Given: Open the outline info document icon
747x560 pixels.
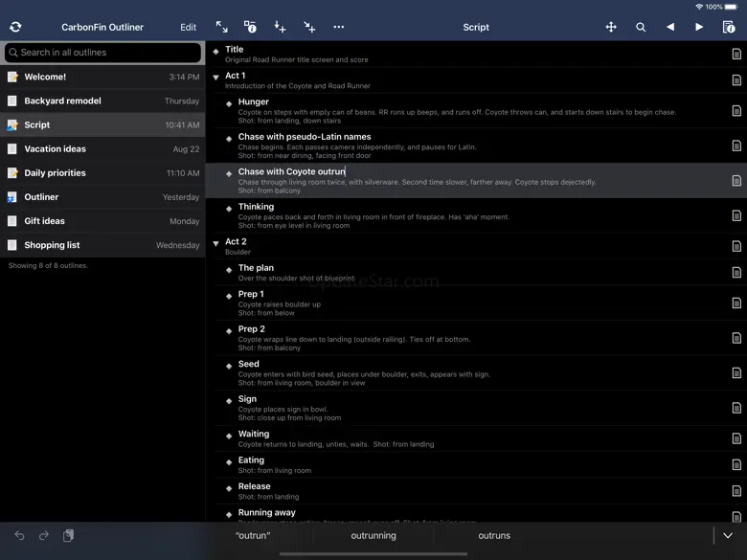Looking at the screenshot, I should pos(729,27).
